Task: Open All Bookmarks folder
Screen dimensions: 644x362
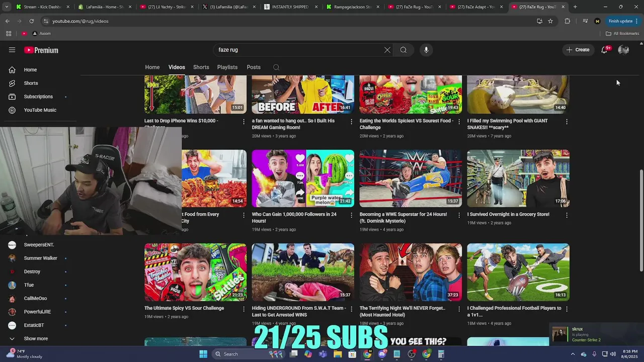Action: point(622,34)
